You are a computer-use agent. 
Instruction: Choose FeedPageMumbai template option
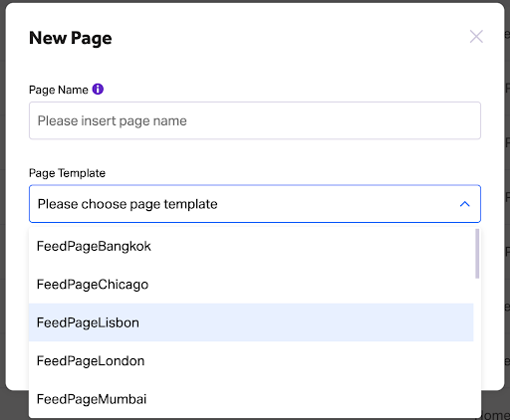pyautogui.click(x=251, y=399)
